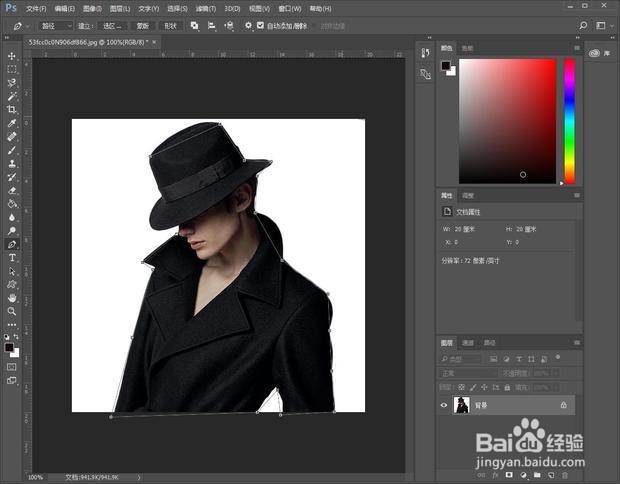This screenshot has height=484, width=620.
Task: Select the Type (T) tool
Action: coord(12,257)
